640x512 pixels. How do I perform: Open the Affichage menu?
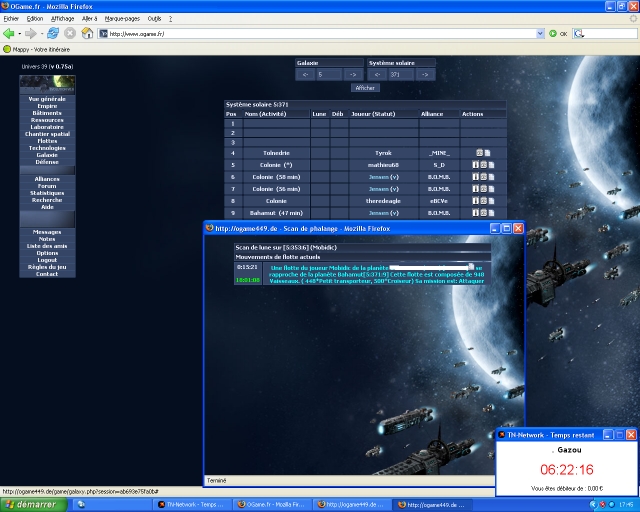coord(62,19)
